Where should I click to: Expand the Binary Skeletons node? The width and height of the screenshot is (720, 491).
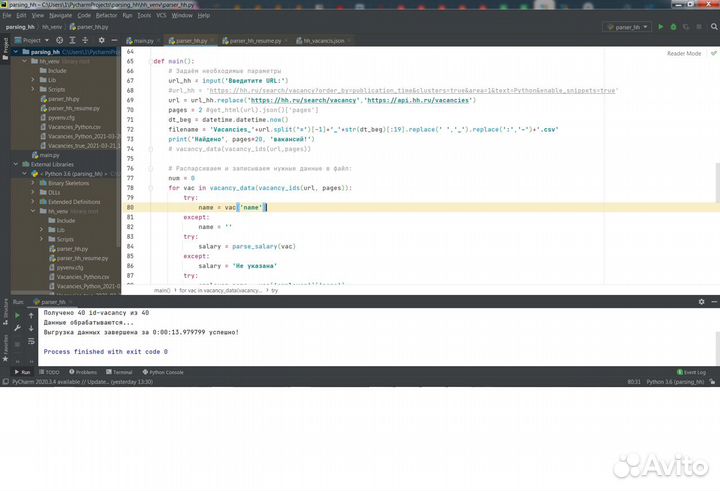tap(33, 183)
